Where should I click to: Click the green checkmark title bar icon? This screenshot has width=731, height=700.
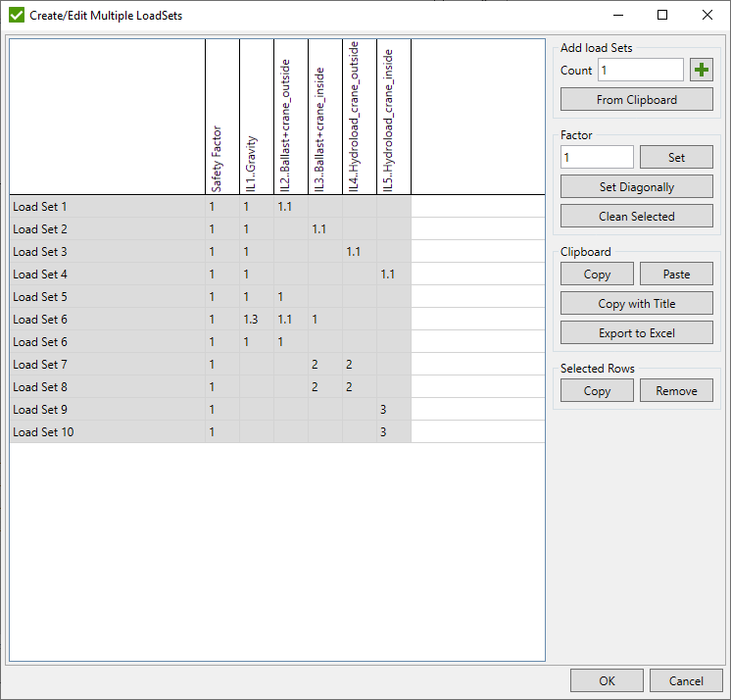click(x=16, y=15)
